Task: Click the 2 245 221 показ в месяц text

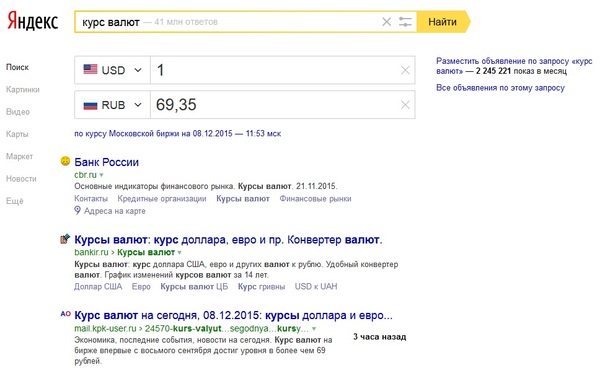Action: point(522,71)
